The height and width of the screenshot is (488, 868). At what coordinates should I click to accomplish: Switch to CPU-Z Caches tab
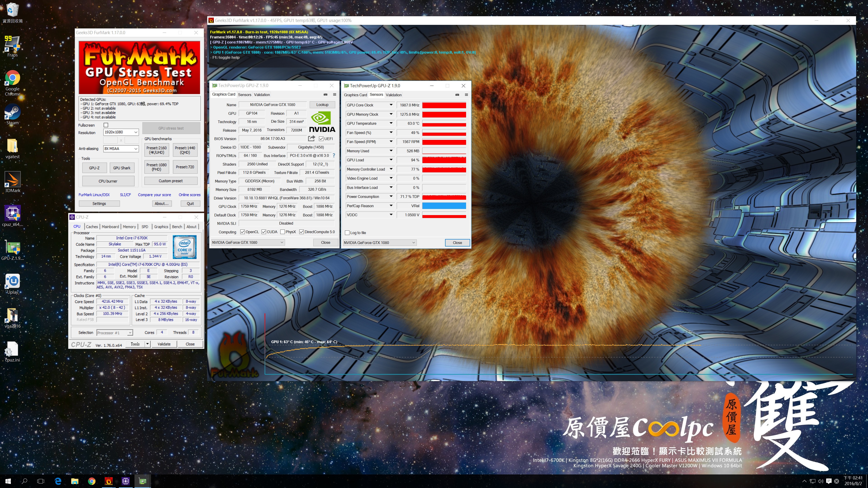[92, 227]
